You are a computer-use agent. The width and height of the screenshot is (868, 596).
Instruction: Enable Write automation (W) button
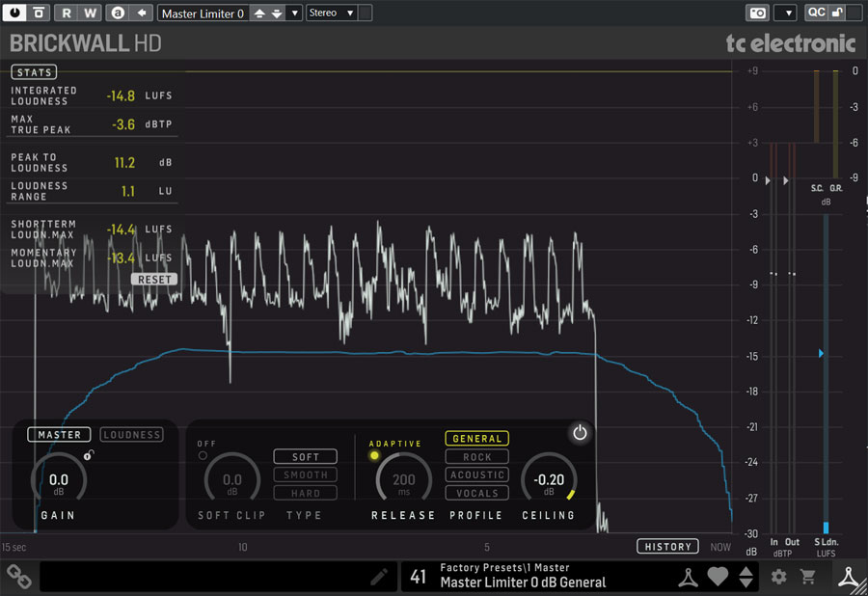[91, 13]
